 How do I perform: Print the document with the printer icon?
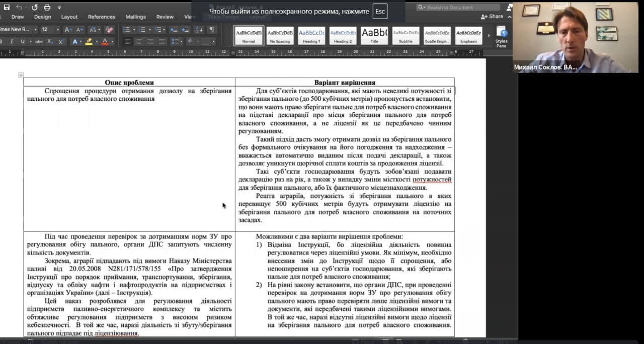[47, 7]
